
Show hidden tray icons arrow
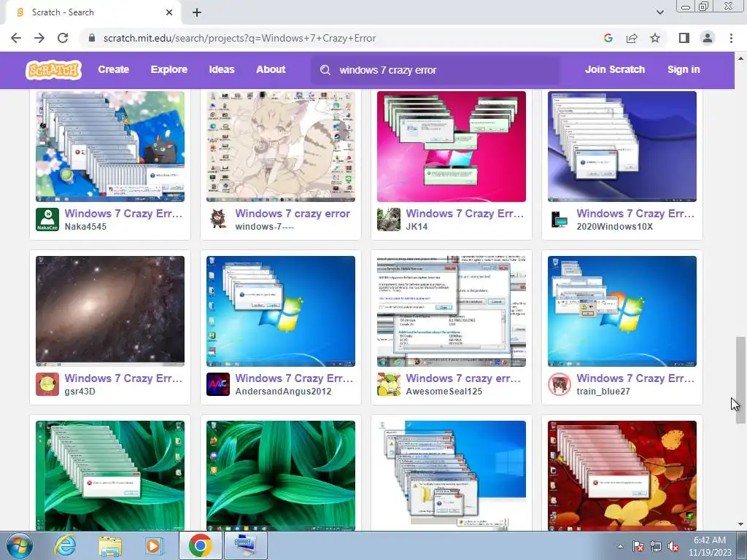[620, 546]
